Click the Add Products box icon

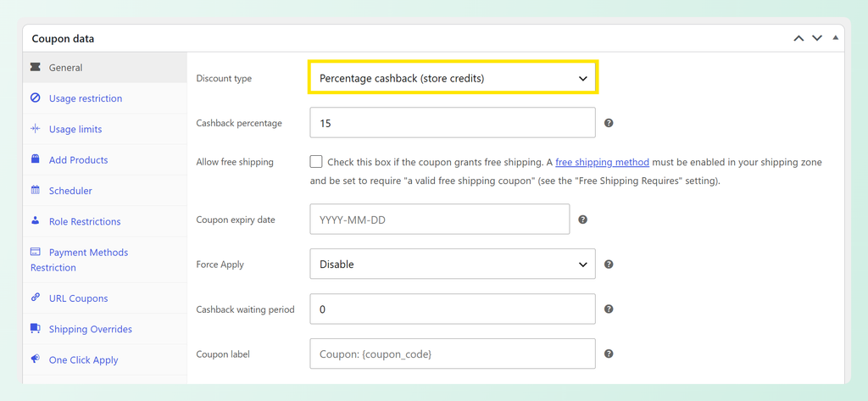point(36,159)
